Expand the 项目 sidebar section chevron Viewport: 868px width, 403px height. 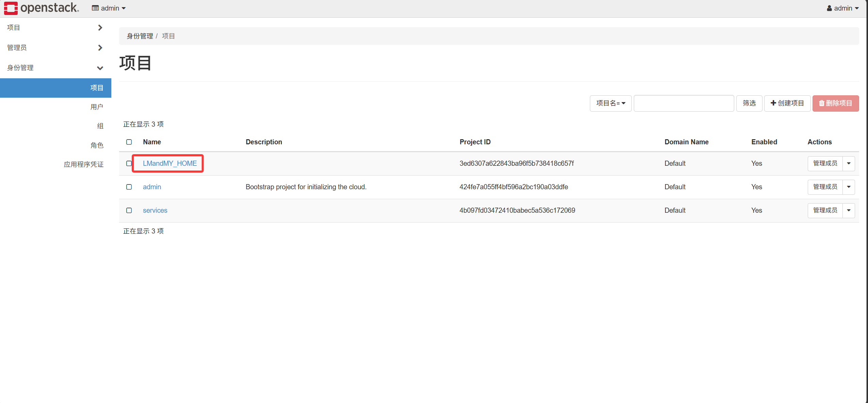(x=100, y=28)
